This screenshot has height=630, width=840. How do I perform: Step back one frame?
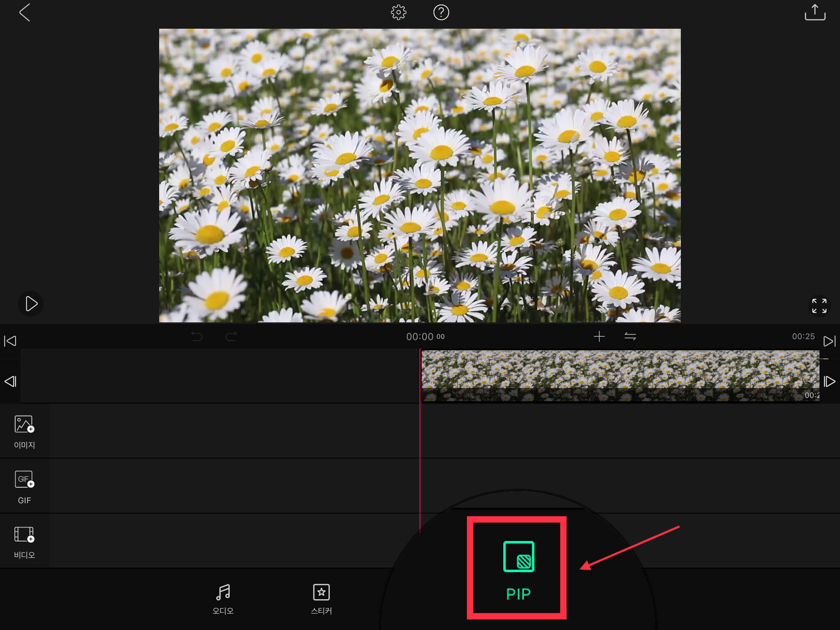[10, 381]
